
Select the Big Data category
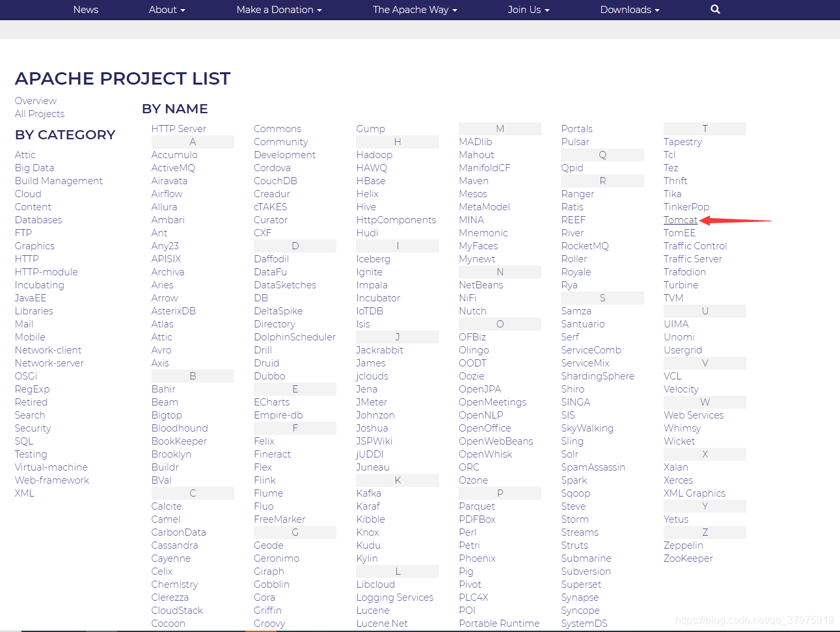[x=34, y=168]
